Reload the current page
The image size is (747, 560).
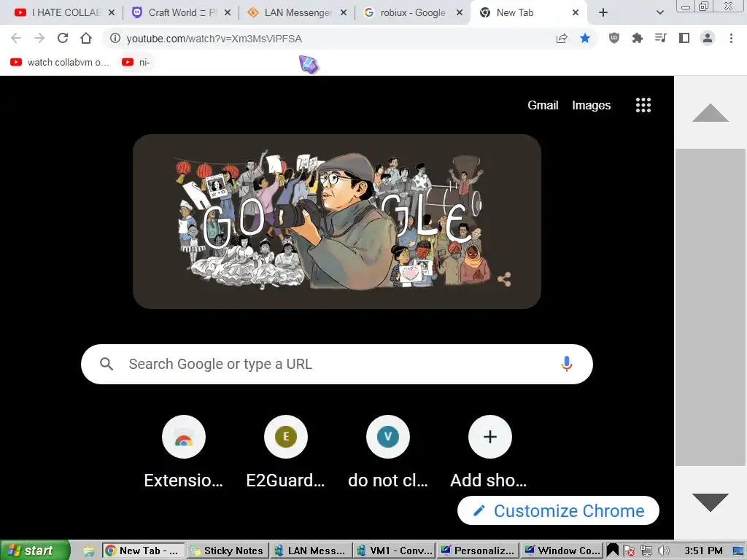point(63,38)
